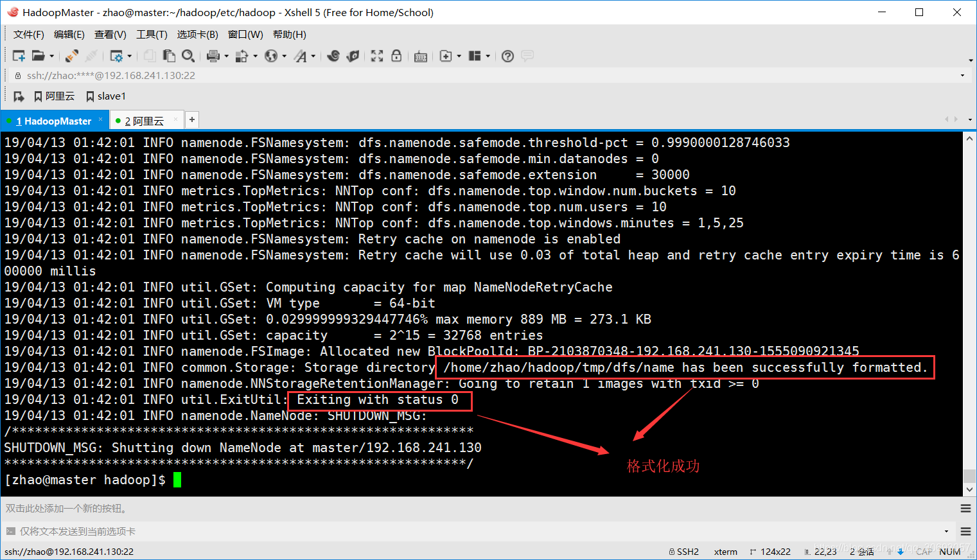Open the 工具(T) menu
This screenshot has width=977, height=560.
(152, 34)
